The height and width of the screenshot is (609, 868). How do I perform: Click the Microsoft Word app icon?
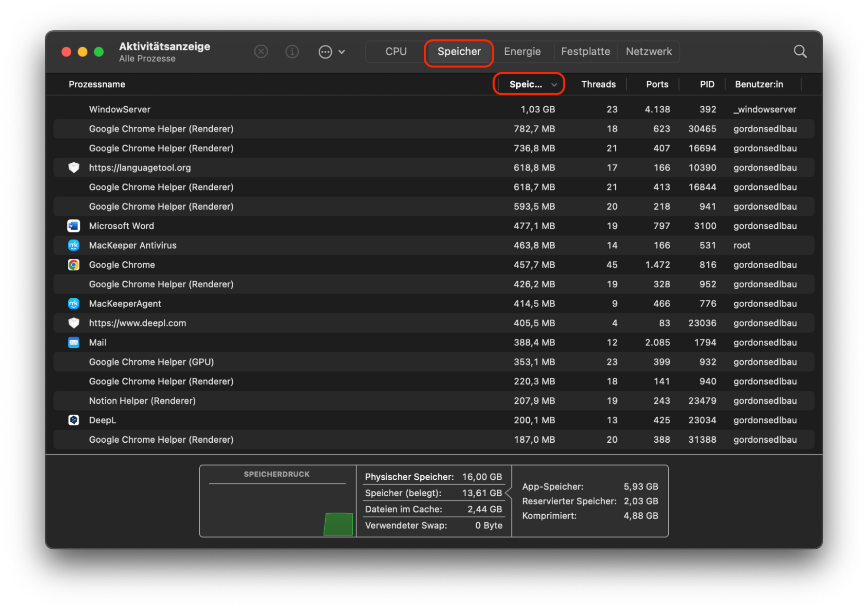point(74,226)
